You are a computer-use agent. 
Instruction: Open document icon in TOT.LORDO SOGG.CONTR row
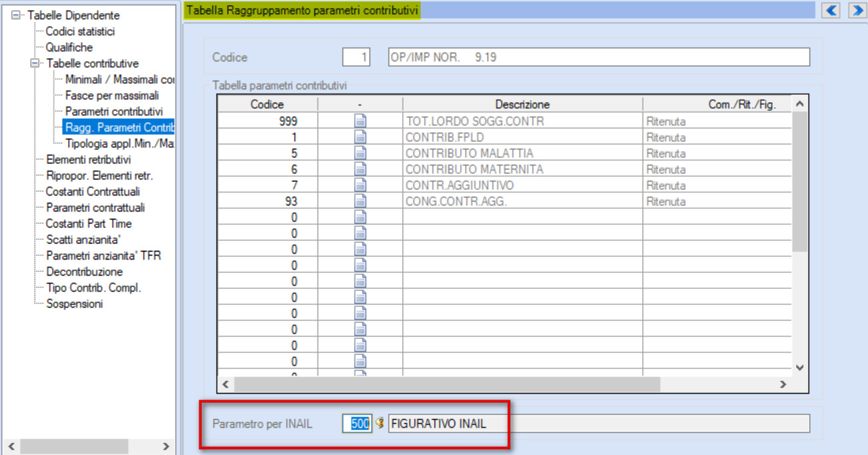tap(360, 121)
